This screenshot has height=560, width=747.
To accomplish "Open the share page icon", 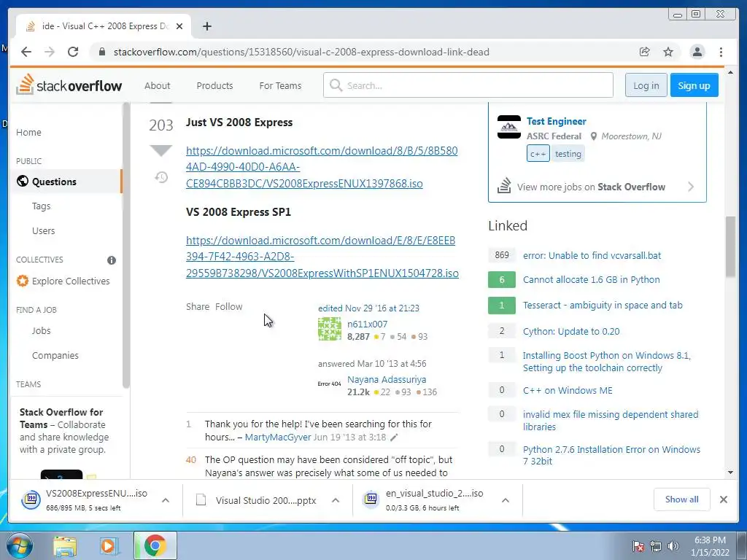I will (645, 52).
